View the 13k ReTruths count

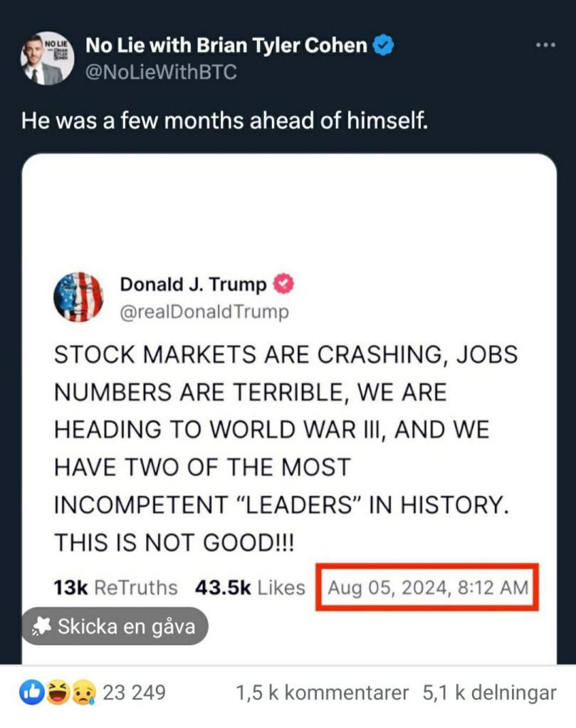(x=115, y=587)
